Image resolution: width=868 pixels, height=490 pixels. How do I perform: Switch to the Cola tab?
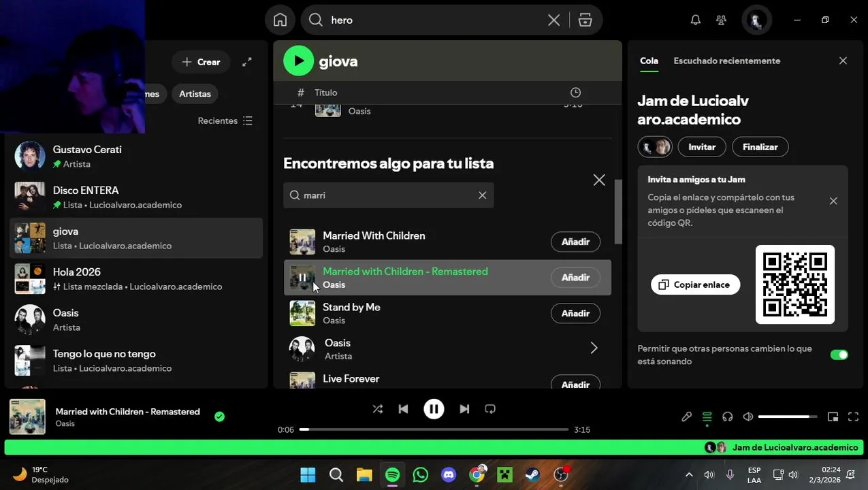(x=649, y=61)
